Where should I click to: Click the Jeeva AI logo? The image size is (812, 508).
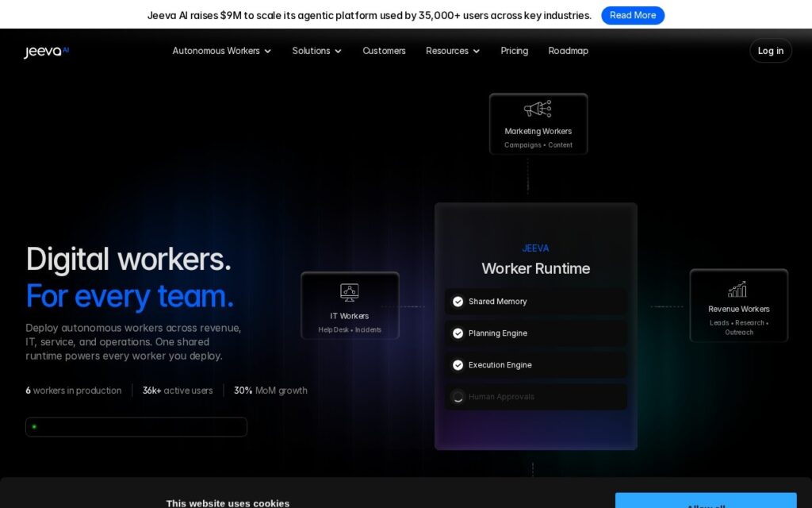[x=46, y=52]
